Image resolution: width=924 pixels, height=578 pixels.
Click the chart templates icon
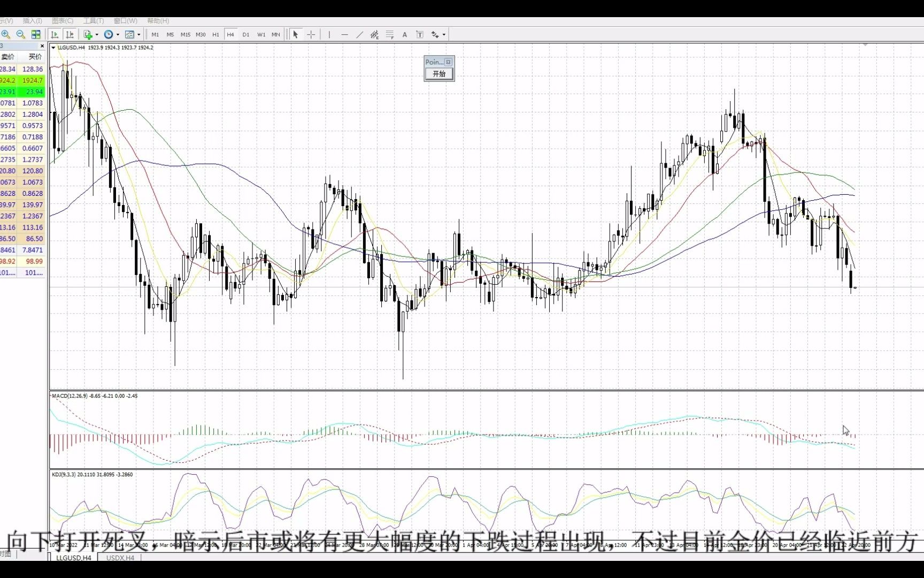129,34
